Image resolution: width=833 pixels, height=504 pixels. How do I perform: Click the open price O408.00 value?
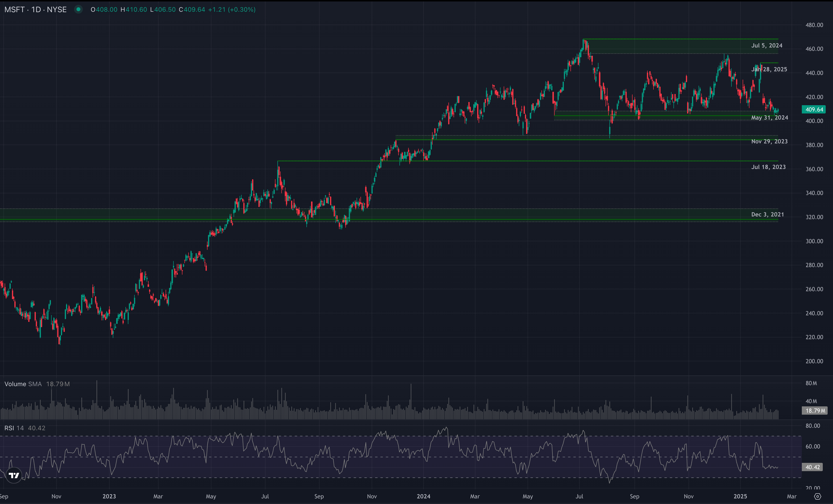click(x=104, y=9)
